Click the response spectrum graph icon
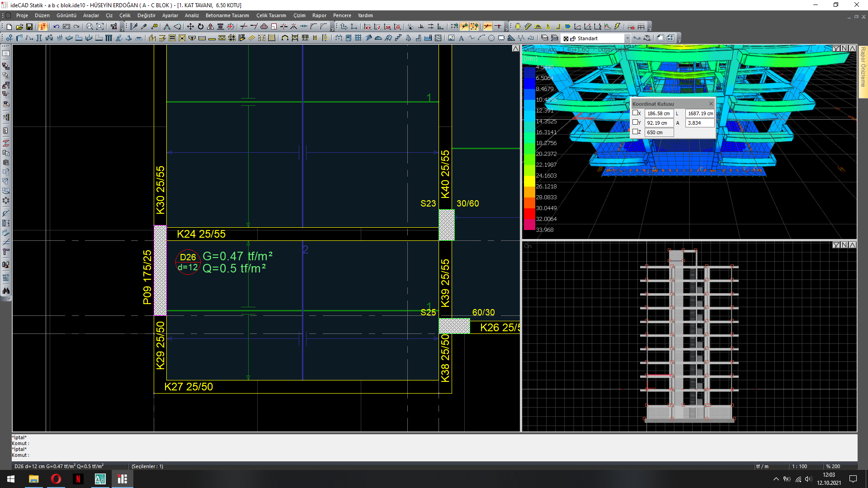The height and width of the screenshot is (488, 868). tap(607, 27)
